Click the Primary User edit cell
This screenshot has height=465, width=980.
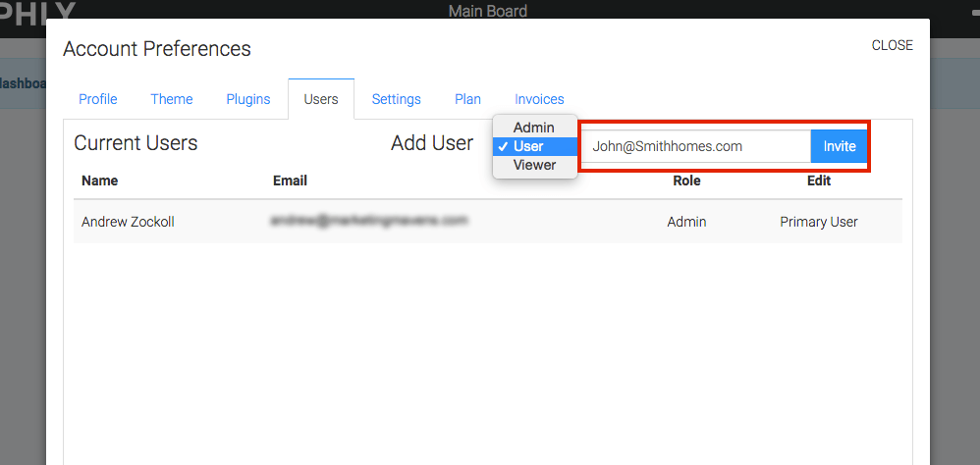pyautogui.click(x=819, y=222)
